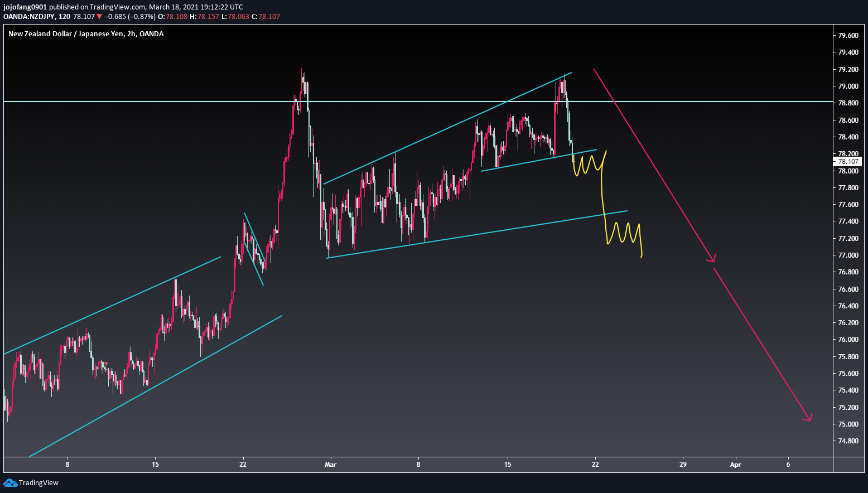This screenshot has width=868, height=493.
Task: Click the 77.600 price axis label
Action: pos(848,205)
